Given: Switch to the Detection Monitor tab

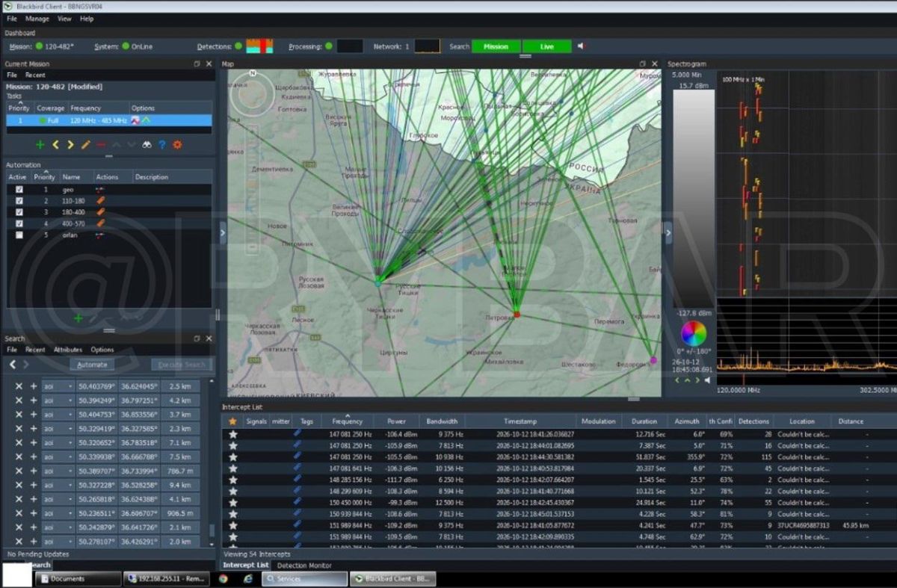Looking at the screenshot, I should (304, 566).
